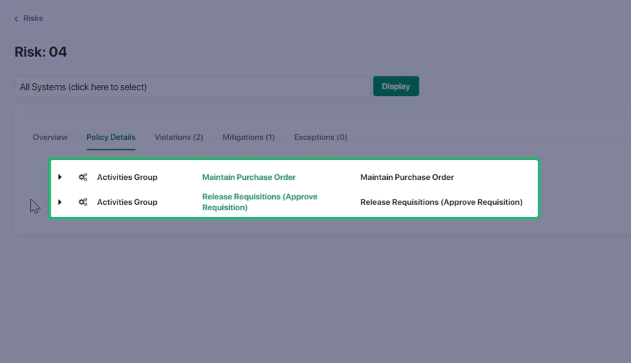Open the green Release Requisitions (Approve Requisition) link

coord(260,202)
